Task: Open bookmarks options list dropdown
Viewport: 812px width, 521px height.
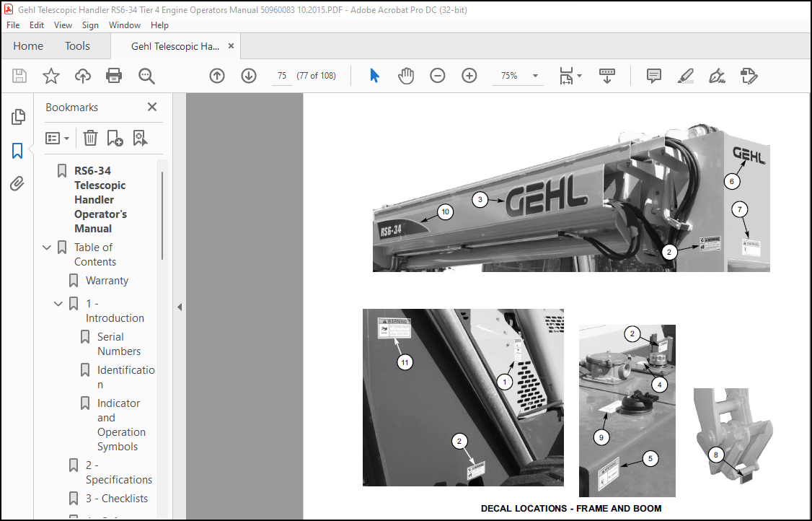Action: click(58, 138)
